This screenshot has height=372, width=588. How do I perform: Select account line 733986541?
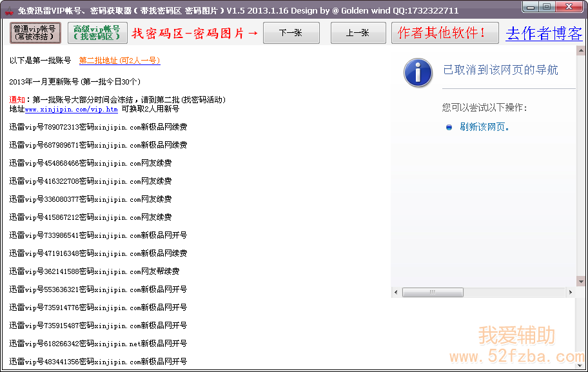click(x=98, y=235)
